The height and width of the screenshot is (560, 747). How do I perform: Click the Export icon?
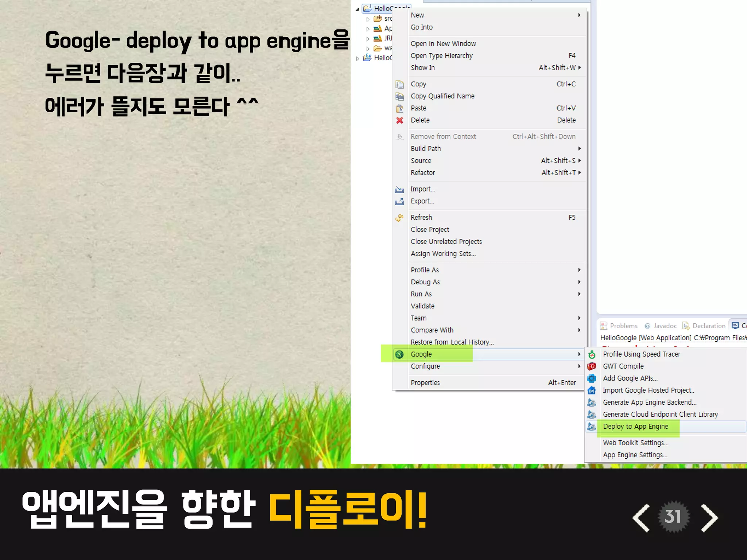pyautogui.click(x=399, y=201)
